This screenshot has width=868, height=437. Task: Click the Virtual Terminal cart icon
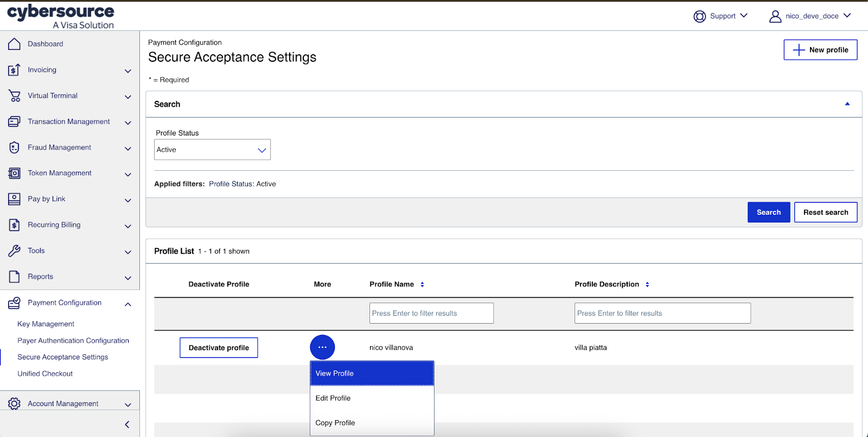(x=14, y=96)
